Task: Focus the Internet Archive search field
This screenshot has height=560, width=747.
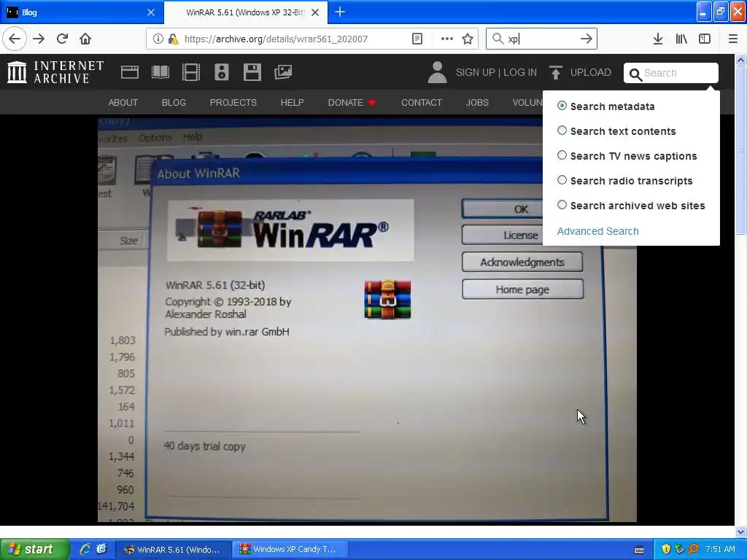Action: [x=671, y=73]
